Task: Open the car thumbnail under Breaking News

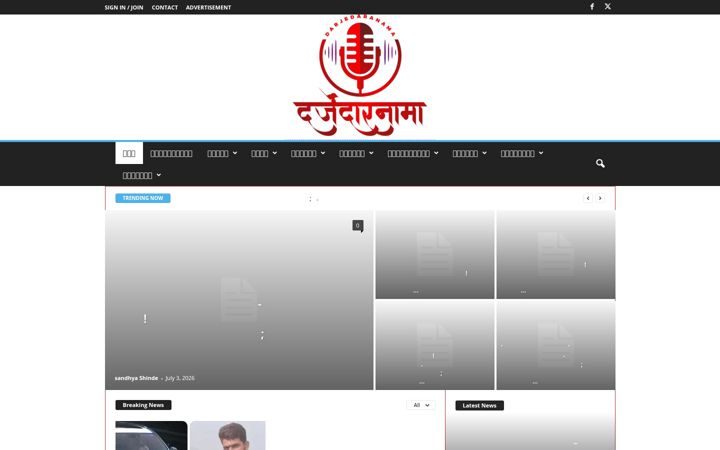Action: click(151, 435)
